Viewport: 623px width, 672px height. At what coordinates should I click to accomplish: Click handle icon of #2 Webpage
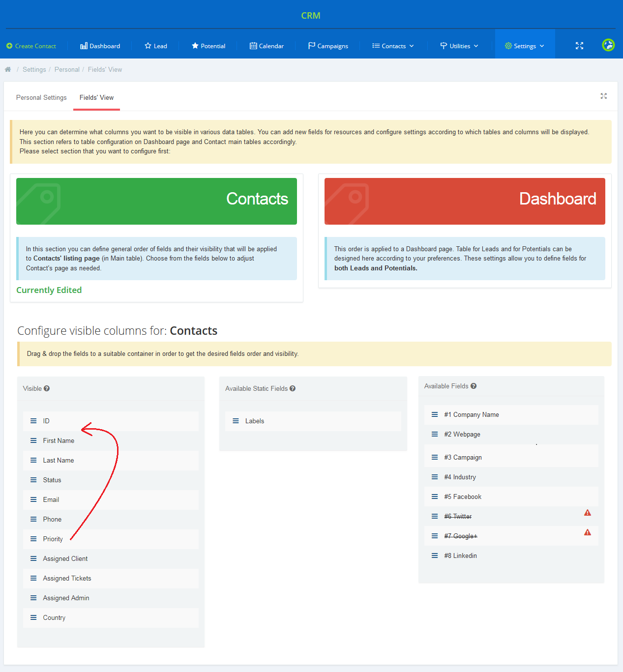(x=435, y=434)
